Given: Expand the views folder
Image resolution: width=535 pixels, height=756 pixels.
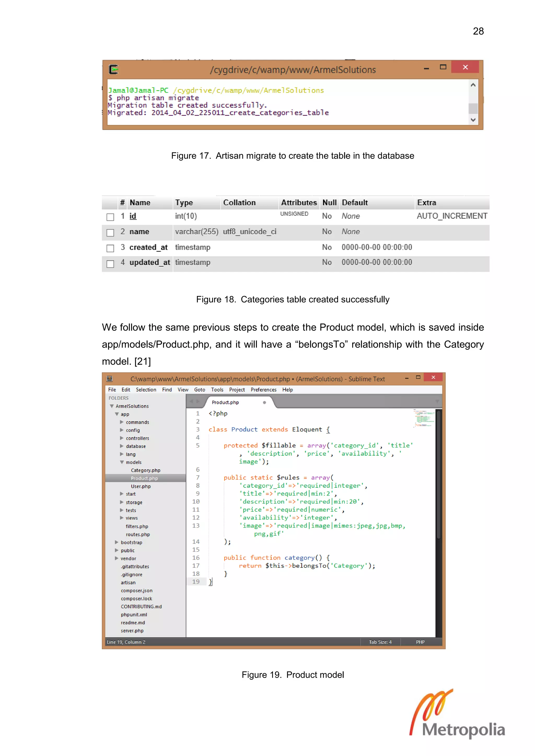Looking at the screenshot, I should [121, 518].
